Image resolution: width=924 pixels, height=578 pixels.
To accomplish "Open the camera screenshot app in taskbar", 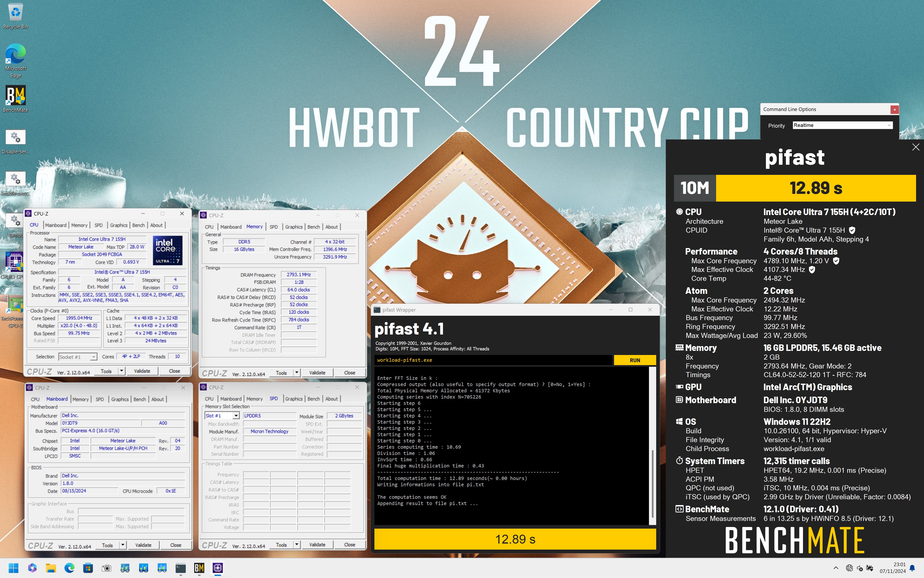I will tap(107, 568).
